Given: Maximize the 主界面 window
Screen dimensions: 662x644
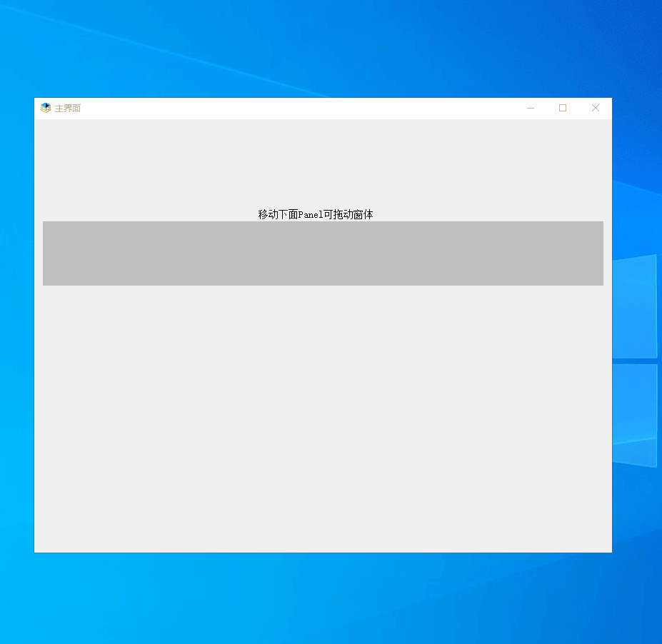Looking at the screenshot, I should click(x=562, y=108).
